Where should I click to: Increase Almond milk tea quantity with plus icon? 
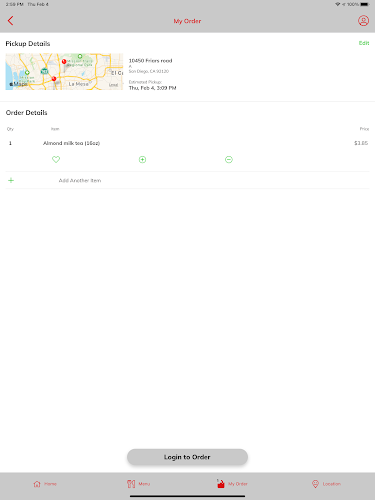coord(142,160)
